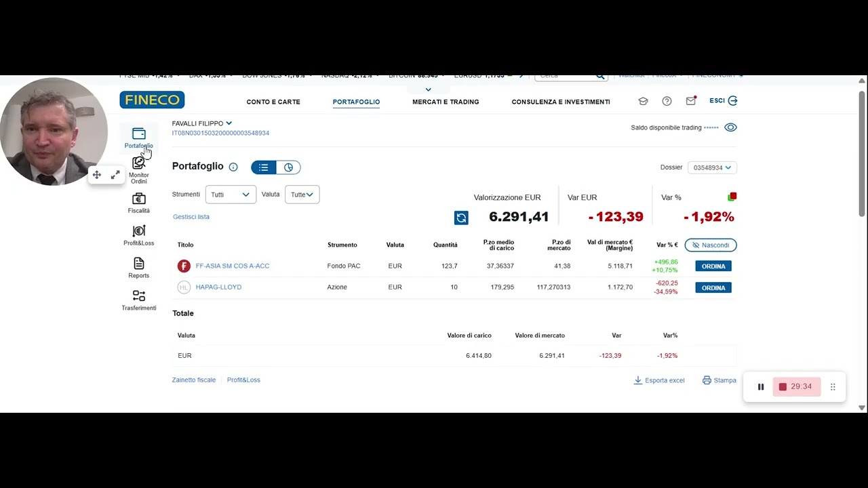The image size is (868, 488).
Task: Click the Var % value -1,92% at top
Action: tap(709, 217)
